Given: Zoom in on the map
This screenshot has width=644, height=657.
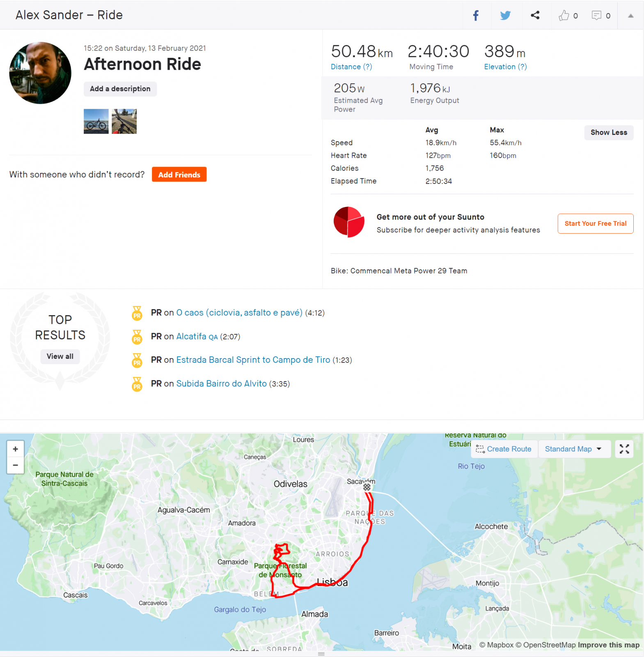Looking at the screenshot, I should [x=15, y=449].
